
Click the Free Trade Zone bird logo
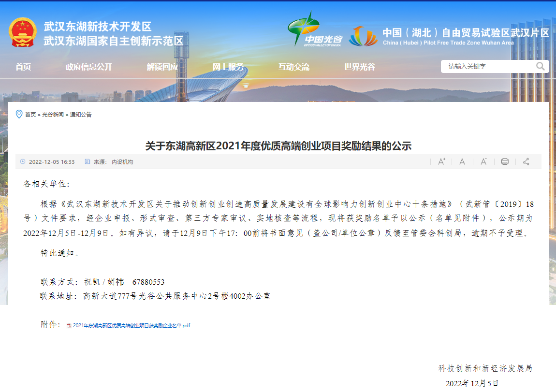coord(363,36)
